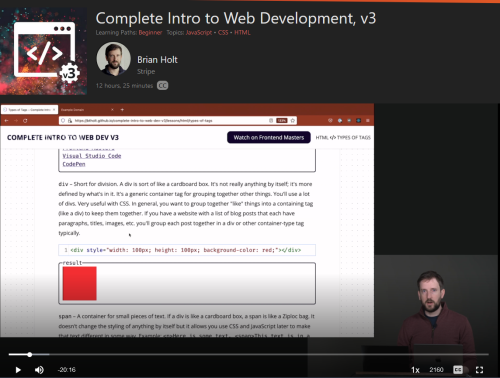The width and height of the screenshot is (500, 378).
Task: Open the Beginner learning path link
Action: 150,32
